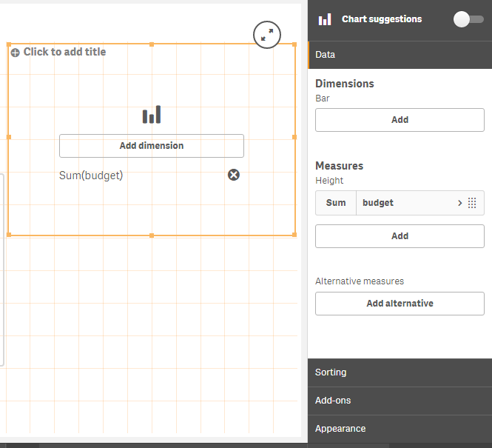Click the 'Click to add title' text
Screen dimensions: 492x448
pos(64,52)
